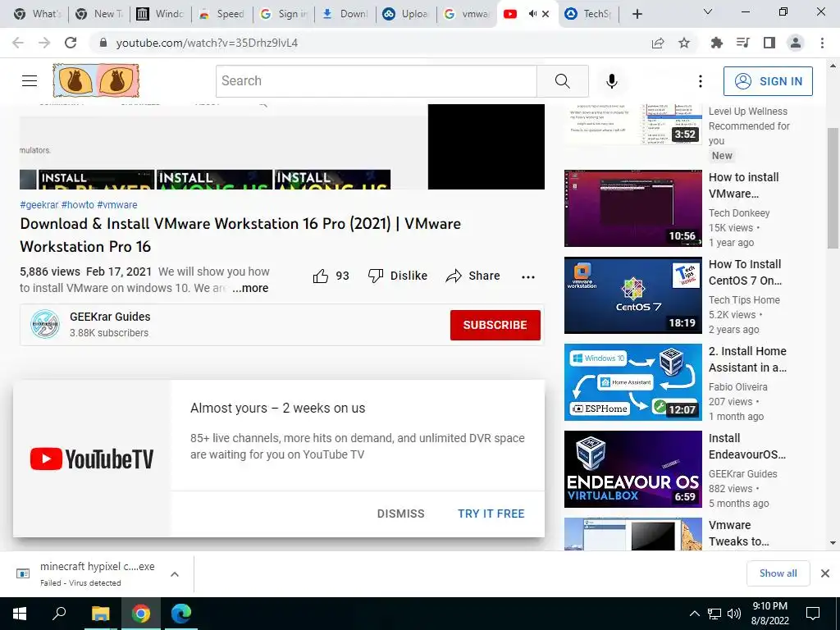840x630 pixels.
Task: Open Windows Start menu
Action: tap(20, 614)
